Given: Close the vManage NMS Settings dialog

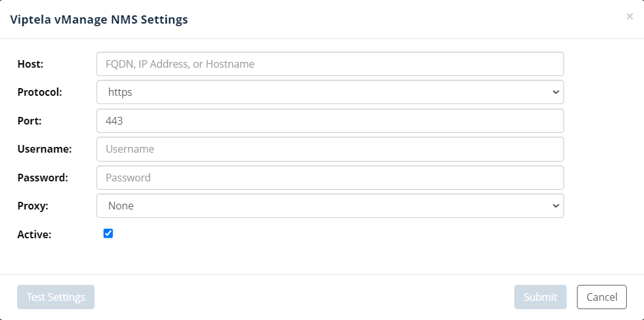Looking at the screenshot, I should (x=629, y=17).
